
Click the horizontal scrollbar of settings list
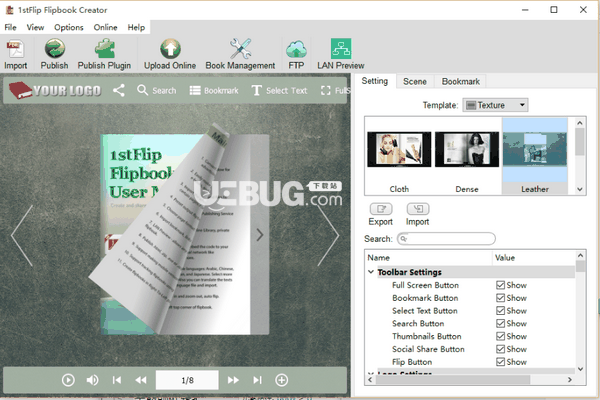(453, 380)
